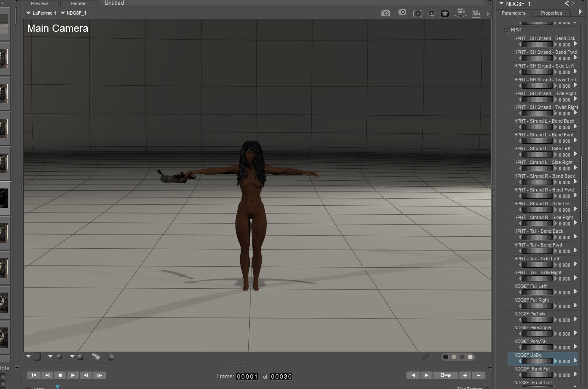The height and width of the screenshot is (389, 588).
Task: Jump to the last frame
Action: 47,375
